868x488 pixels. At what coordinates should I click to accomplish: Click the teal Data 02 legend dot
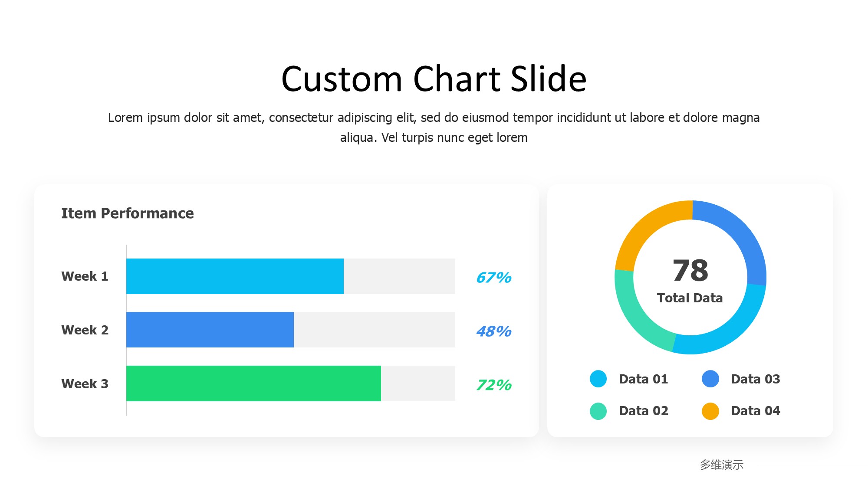(598, 411)
